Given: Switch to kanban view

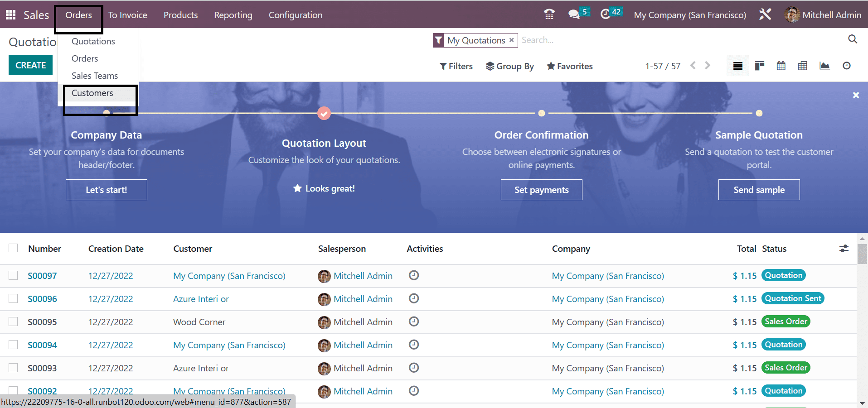Looking at the screenshot, I should (x=759, y=66).
